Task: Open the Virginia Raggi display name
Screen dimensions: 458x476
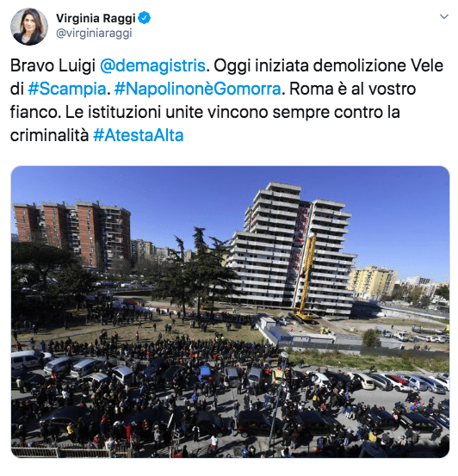Action: point(96,18)
